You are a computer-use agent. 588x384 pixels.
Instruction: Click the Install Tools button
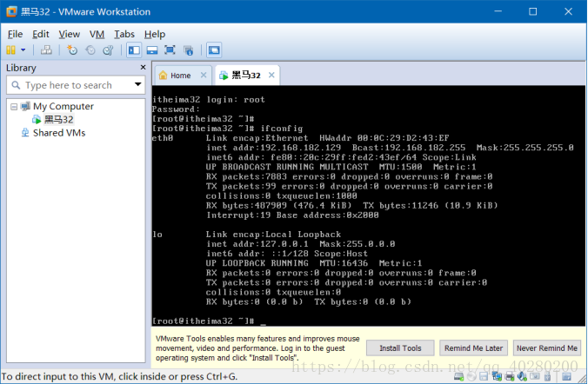400,348
